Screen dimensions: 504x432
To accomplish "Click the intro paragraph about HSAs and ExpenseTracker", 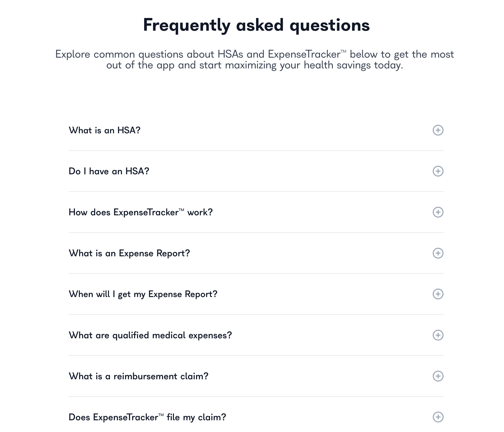I will [x=254, y=60].
